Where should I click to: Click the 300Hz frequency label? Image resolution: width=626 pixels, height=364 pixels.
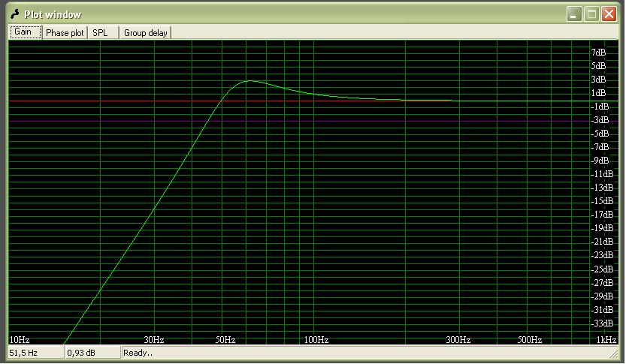point(458,340)
